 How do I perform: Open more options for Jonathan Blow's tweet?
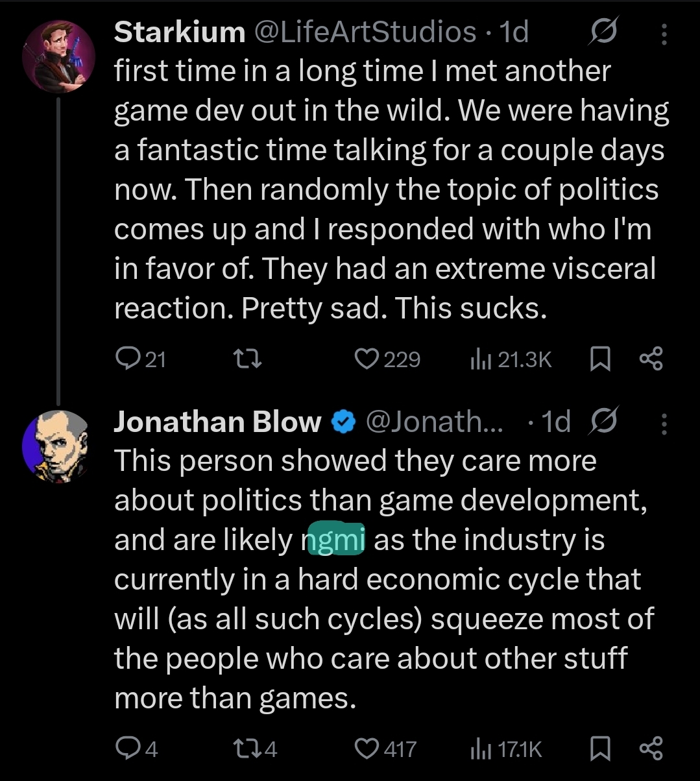click(663, 423)
